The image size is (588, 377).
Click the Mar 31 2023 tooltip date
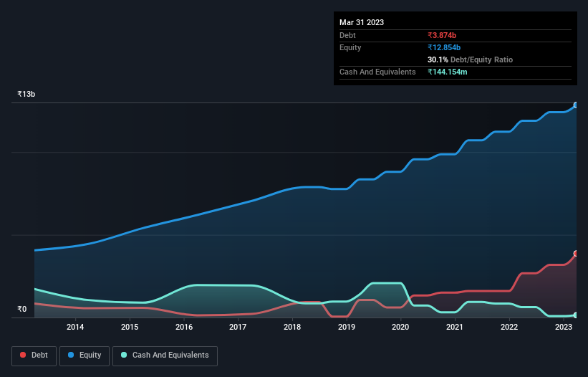[x=362, y=22]
